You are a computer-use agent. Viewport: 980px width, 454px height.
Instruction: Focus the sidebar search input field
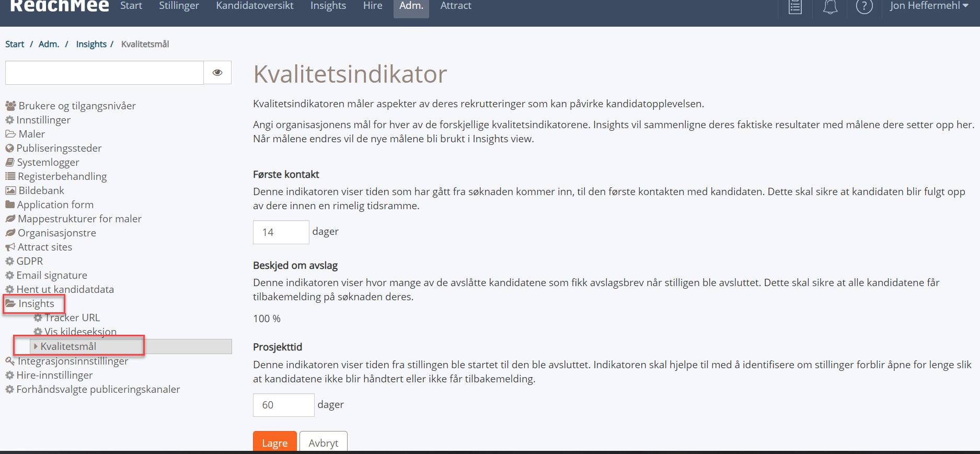[105, 73]
